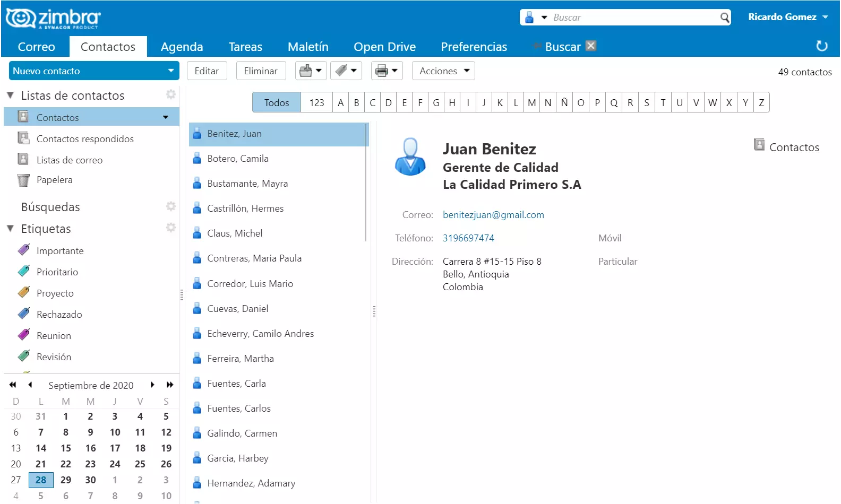
Task: Click the print toolbar icon
Action: (382, 71)
